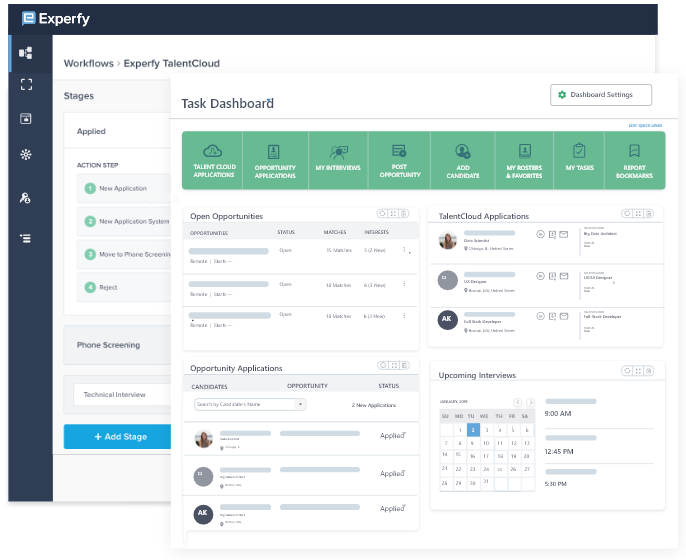Click mail icon for UX Designer applicant
Viewport: 686px width, 560px height.
(564, 276)
